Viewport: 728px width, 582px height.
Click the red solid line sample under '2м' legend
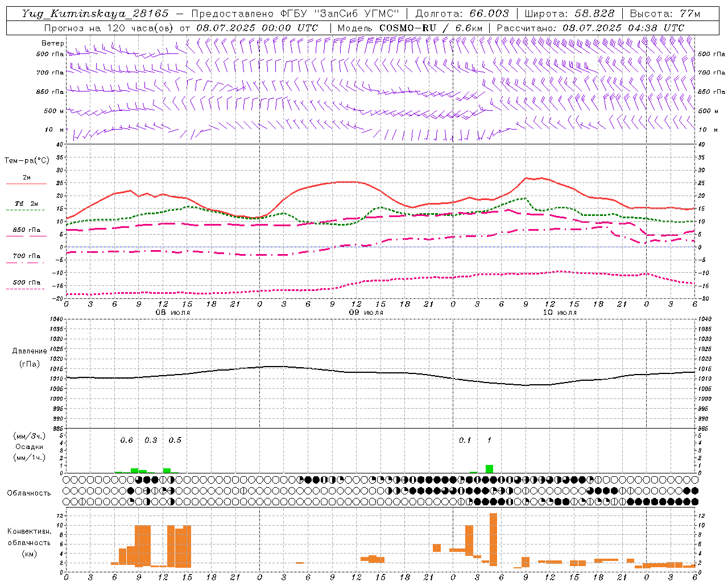tap(26, 184)
